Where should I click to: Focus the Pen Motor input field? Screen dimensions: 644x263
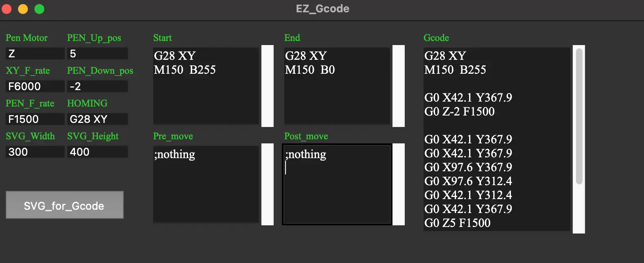[x=35, y=53]
